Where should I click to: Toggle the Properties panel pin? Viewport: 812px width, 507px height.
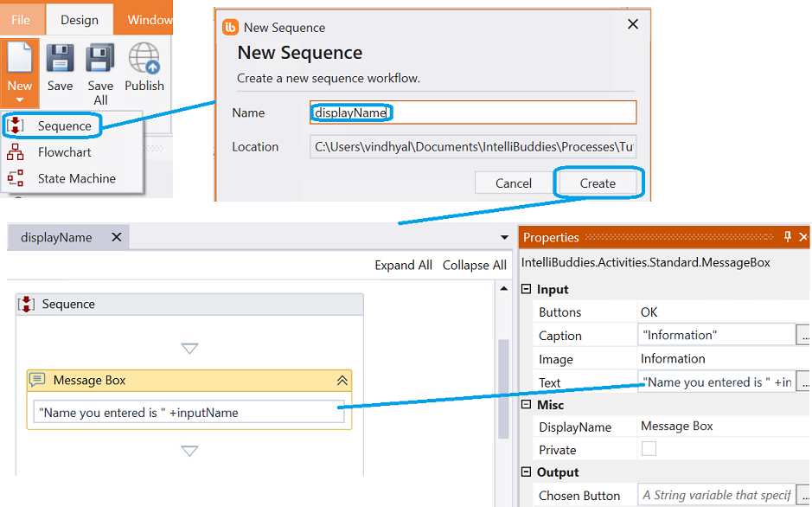pyautogui.click(x=789, y=236)
